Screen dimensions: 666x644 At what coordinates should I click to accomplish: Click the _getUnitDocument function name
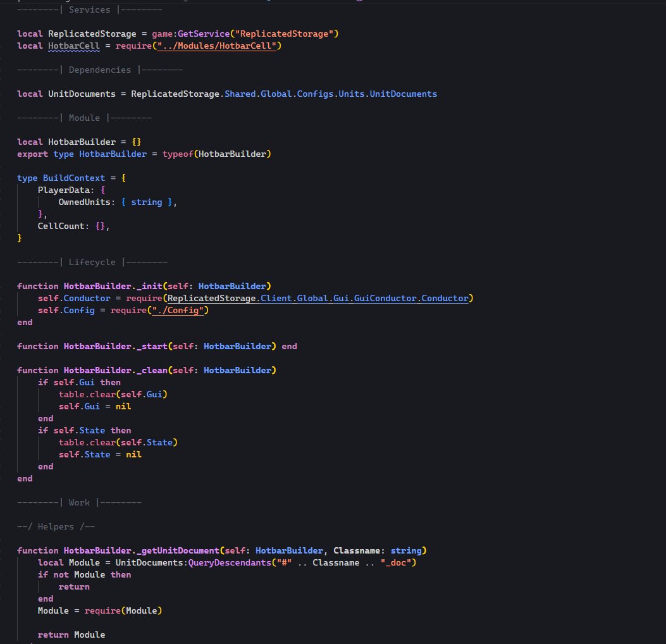[x=178, y=551]
